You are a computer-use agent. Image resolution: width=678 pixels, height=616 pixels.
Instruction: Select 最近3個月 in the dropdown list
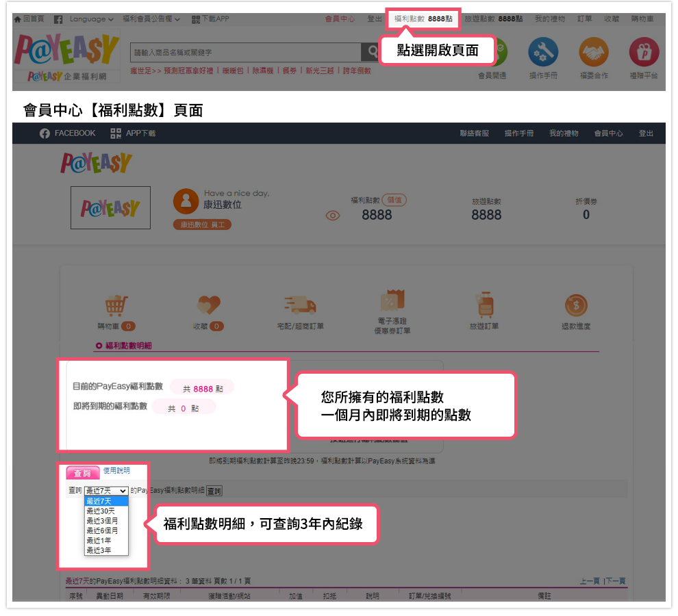106,521
